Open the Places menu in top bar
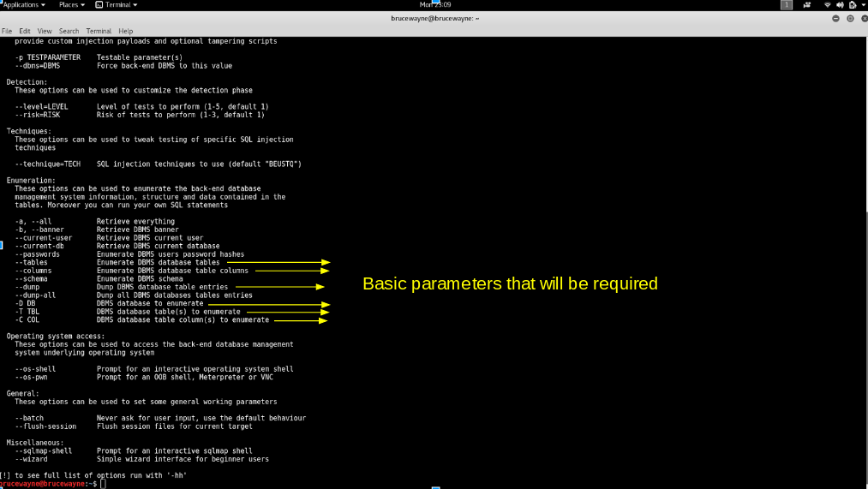The width and height of the screenshot is (868, 489). tap(71, 4)
